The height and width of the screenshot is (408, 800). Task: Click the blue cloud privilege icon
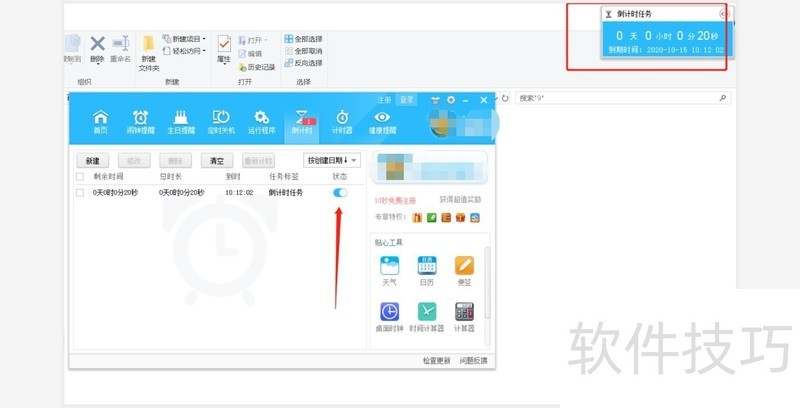pos(475,218)
